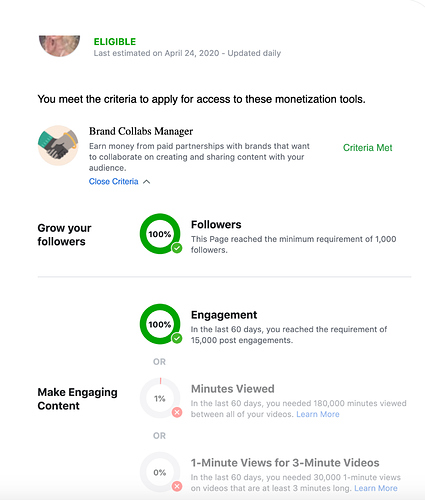The width and height of the screenshot is (425, 500).
Task: Click the red X on Minutes Viewed ring
Action: pos(177,413)
